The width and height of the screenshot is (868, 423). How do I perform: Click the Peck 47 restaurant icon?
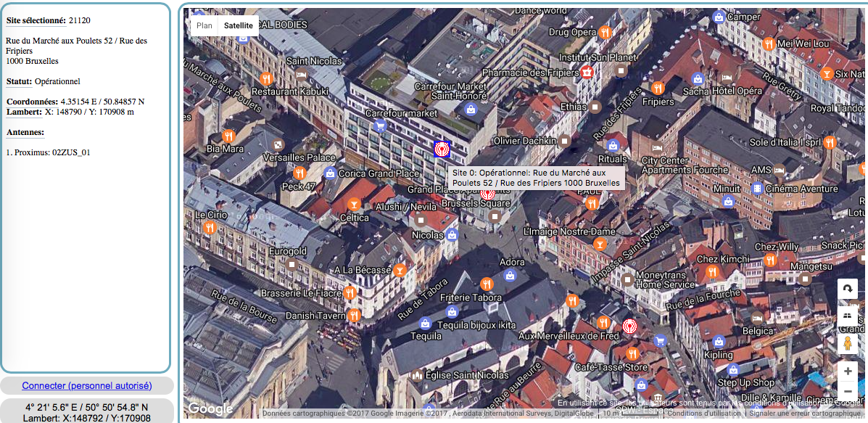299,173
